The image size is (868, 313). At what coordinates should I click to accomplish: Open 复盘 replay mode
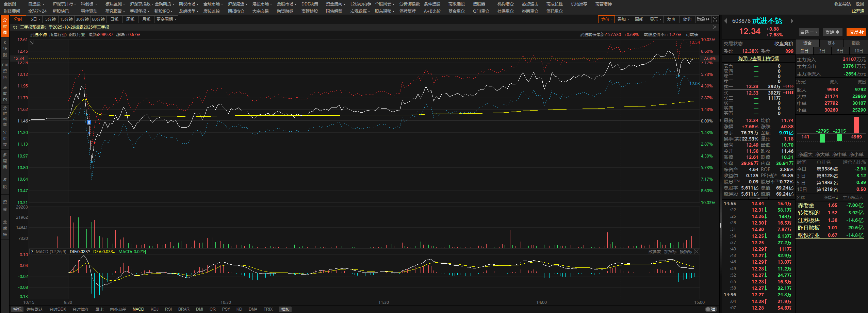pos(671,19)
